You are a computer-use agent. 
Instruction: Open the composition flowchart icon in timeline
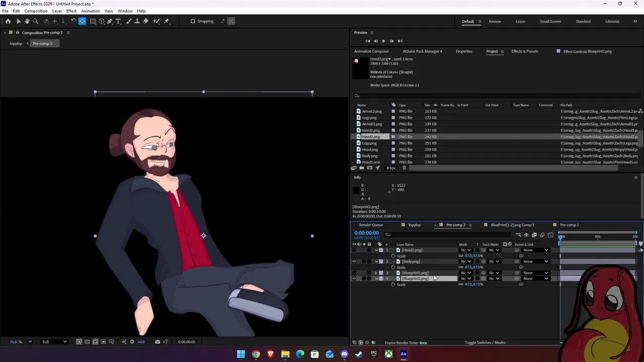[x=518, y=235]
